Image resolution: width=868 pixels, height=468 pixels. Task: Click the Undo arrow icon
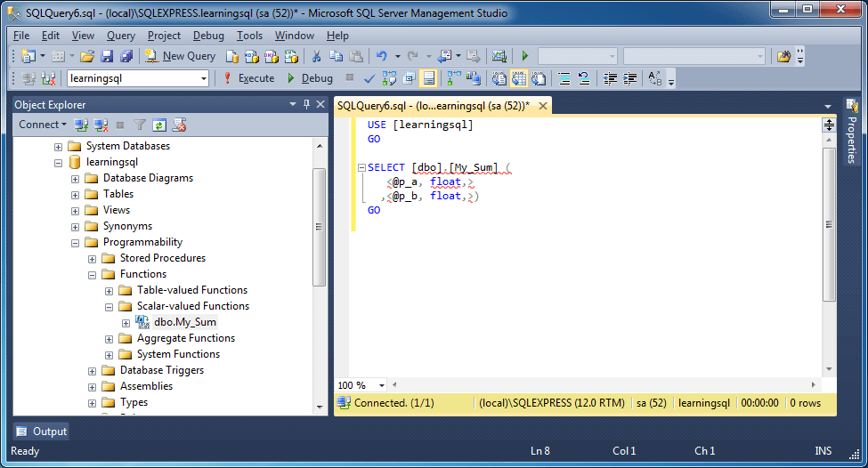[381, 56]
